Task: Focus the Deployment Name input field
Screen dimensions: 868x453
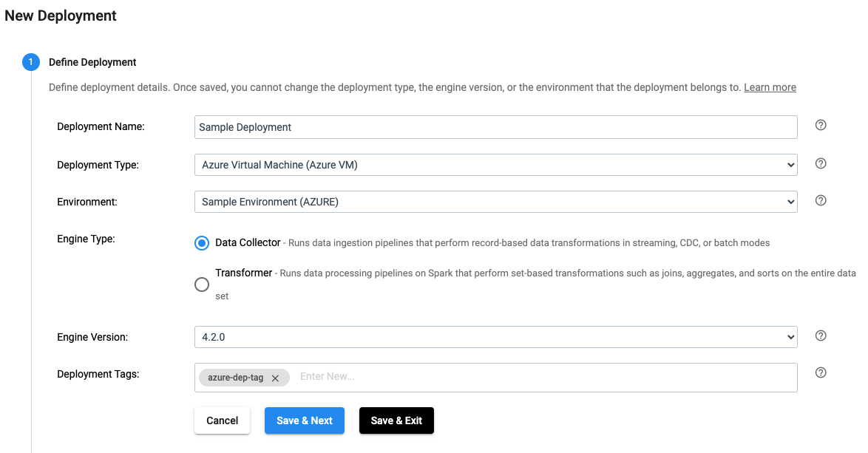Action: click(x=495, y=127)
